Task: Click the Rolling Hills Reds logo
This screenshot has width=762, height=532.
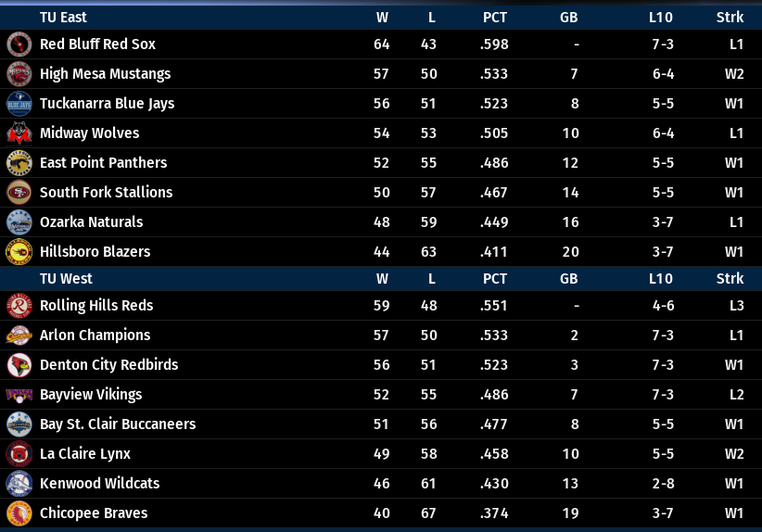Action: click(x=19, y=306)
